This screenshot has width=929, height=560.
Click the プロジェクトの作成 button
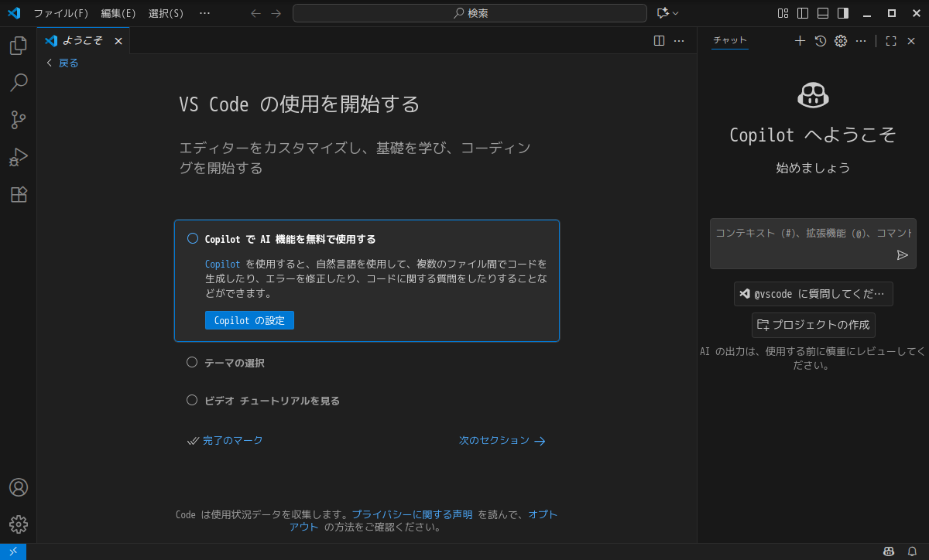point(814,325)
